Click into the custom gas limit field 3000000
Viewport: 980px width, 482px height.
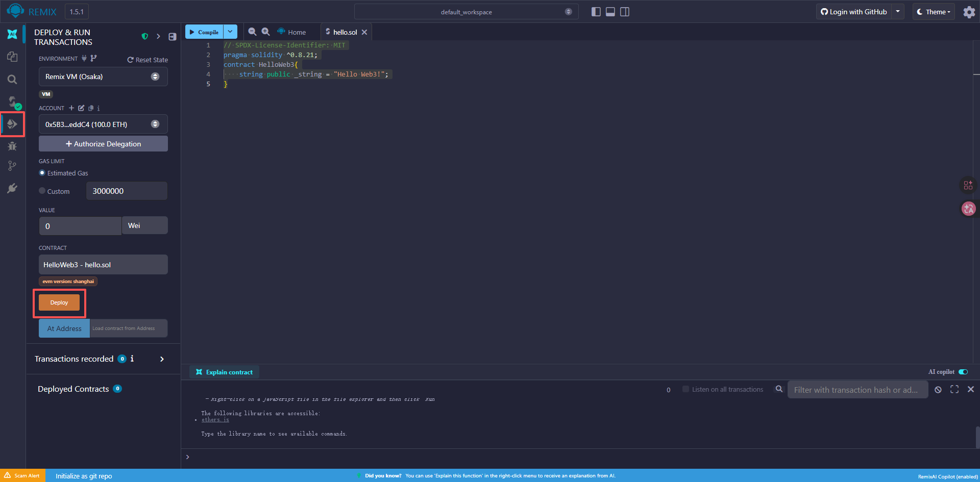pos(127,191)
